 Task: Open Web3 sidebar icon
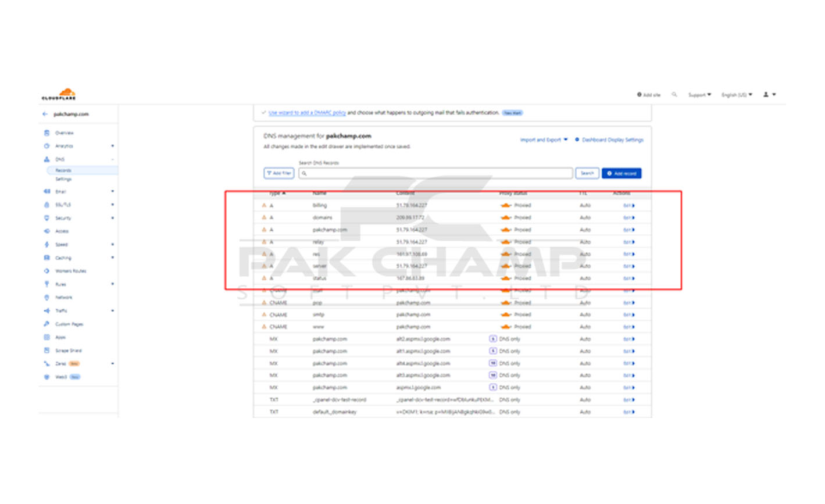47,377
